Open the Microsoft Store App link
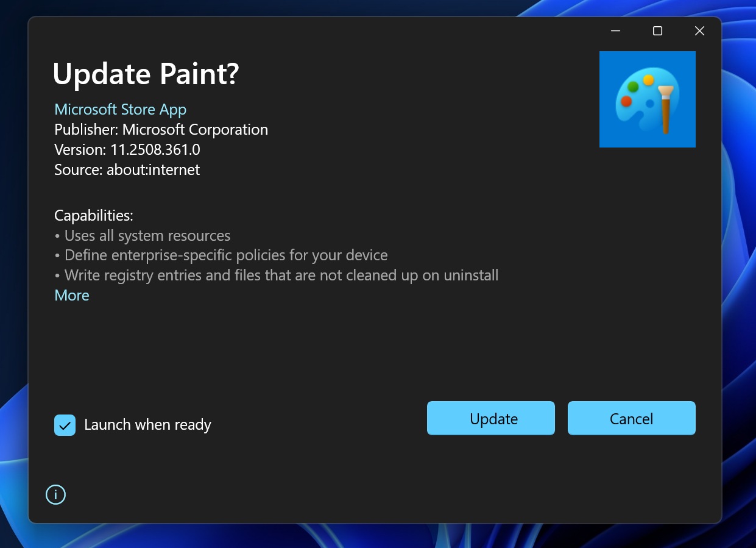The image size is (756, 548). pos(120,109)
